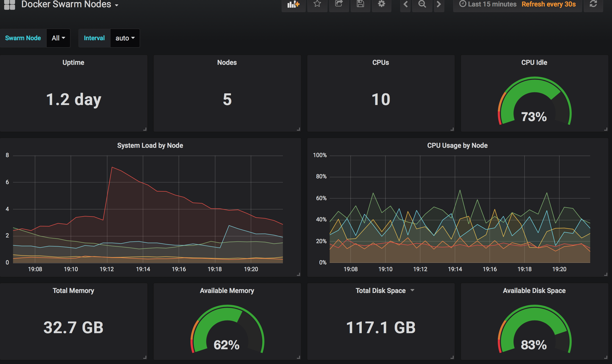Image resolution: width=612 pixels, height=364 pixels.
Task: Click the Share dashboard icon
Action: 339,4
